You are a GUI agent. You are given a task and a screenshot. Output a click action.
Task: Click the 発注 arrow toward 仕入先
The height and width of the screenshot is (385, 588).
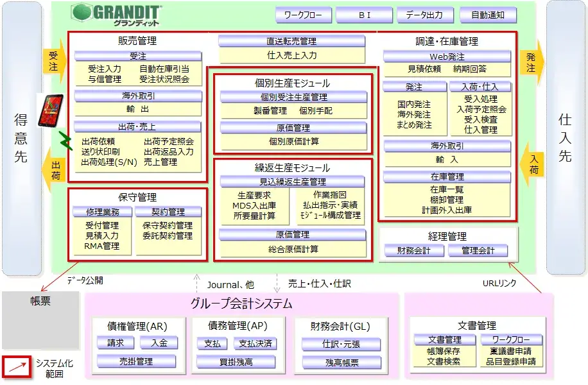pyautogui.click(x=532, y=60)
